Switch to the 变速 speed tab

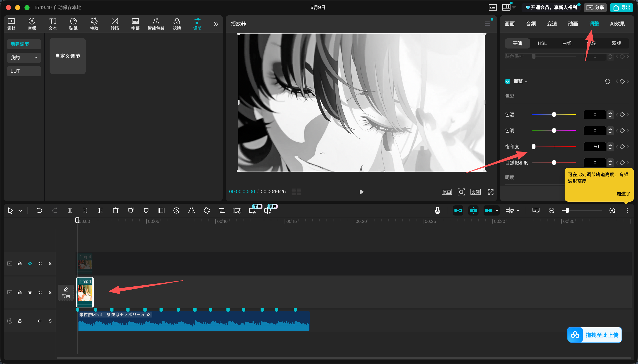pos(552,24)
